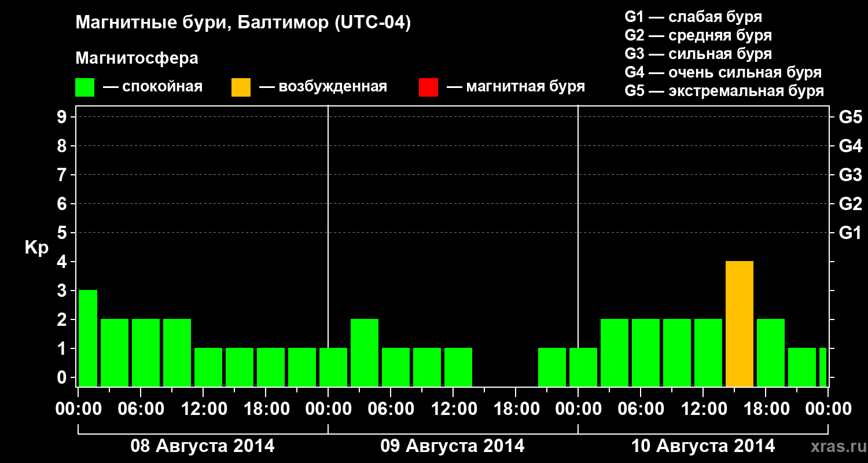
Task: Click the '— спокойная' legend label
Action: pyautogui.click(x=153, y=87)
